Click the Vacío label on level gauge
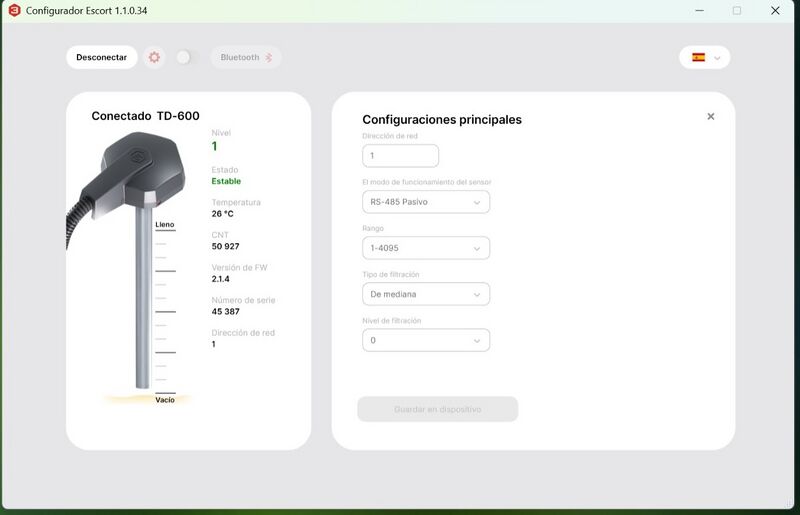800x515 pixels. point(165,400)
